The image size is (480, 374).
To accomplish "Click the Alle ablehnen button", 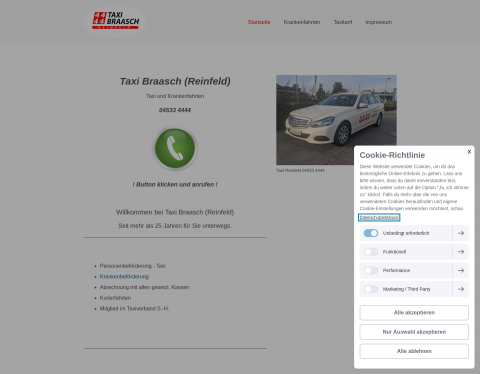I will pos(414,351).
